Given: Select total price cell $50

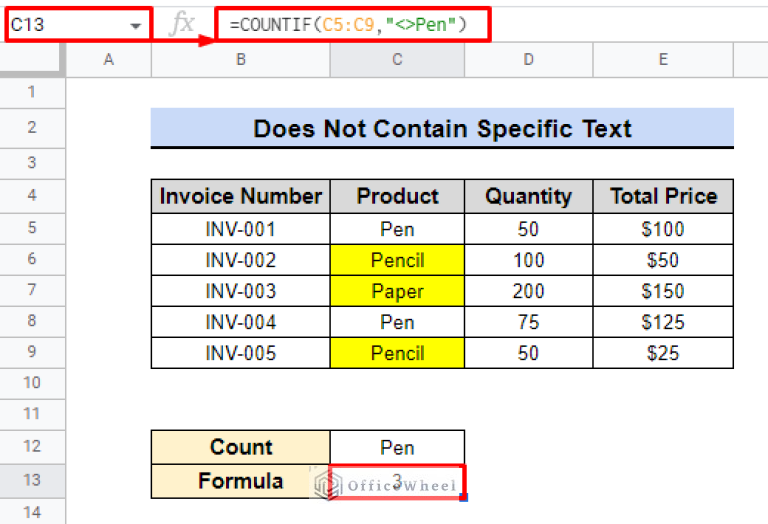Looking at the screenshot, I should pyautogui.click(x=663, y=260).
